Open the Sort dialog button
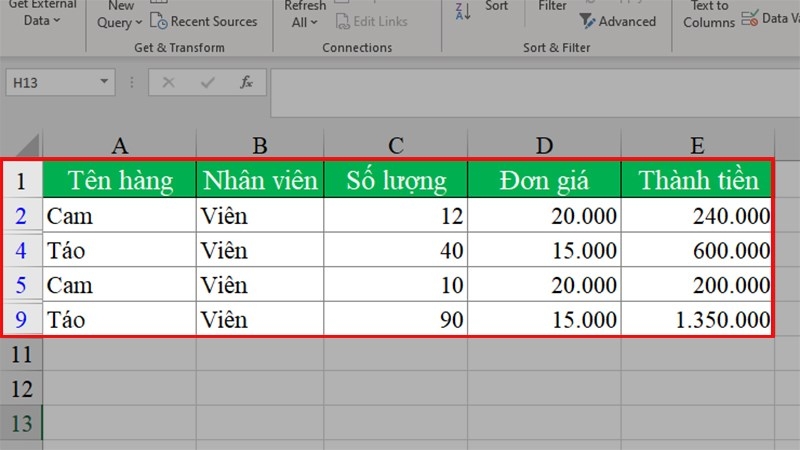The height and width of the screenshot is (450, 800). 496,6
